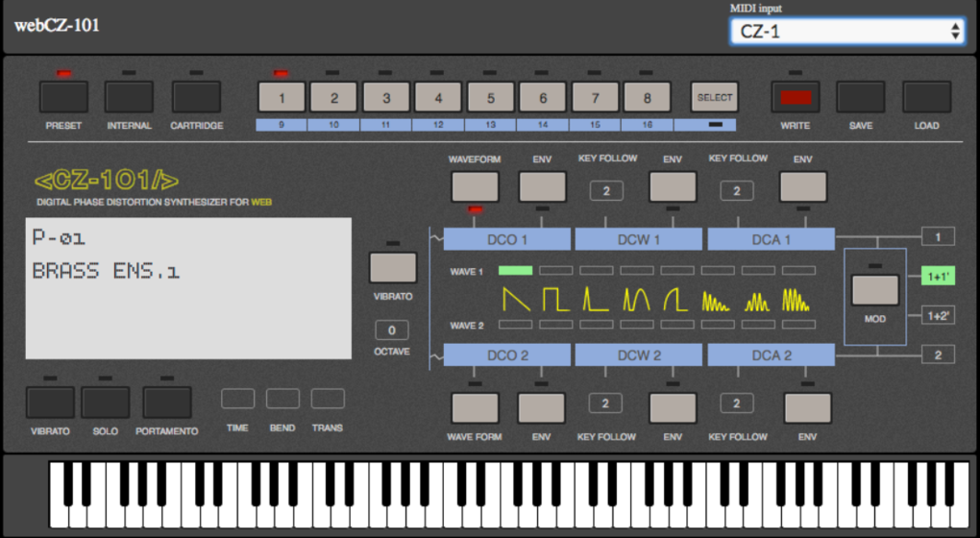Screen dimensions: 980x538
Task: Click the DCO 2 ENV button
Action: (541, 408)
